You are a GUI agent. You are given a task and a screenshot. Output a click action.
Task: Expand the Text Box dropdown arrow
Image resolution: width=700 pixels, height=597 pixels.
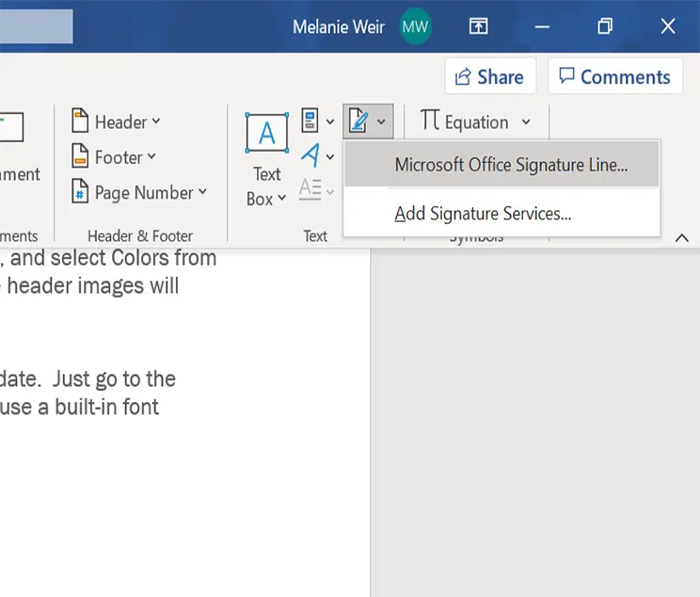coord(281,198)
